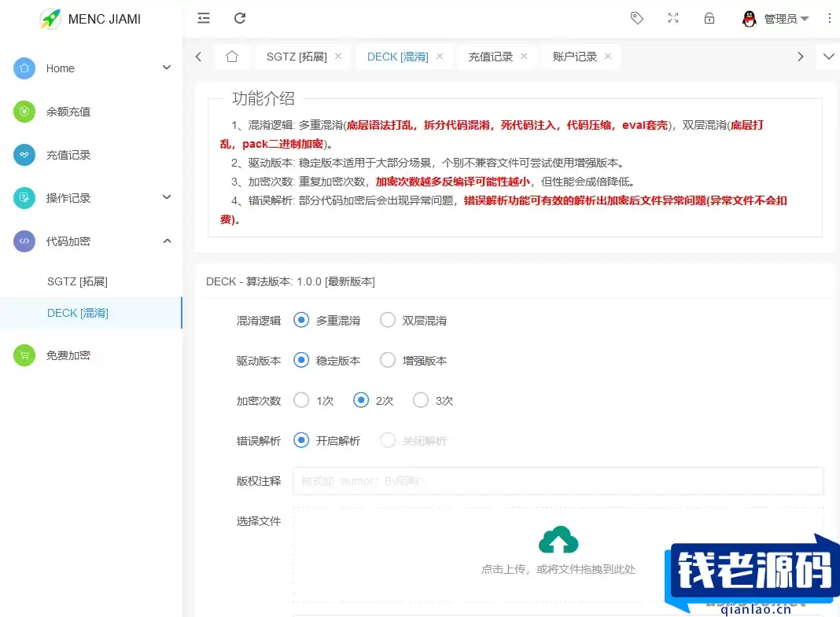Refresh the page using the reload icon
The image size is (840, 617).
tap(240, 18)
